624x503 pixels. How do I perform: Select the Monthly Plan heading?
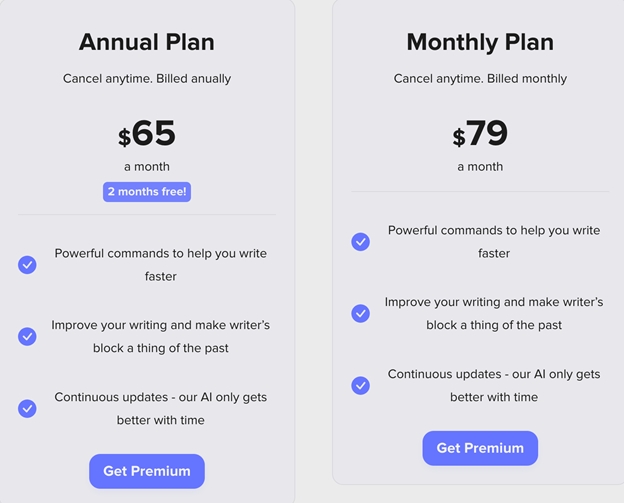coord(480,42)
